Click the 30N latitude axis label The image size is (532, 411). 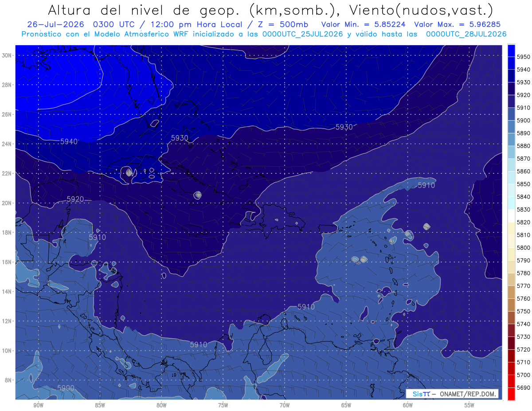click(x=7, y=55)
